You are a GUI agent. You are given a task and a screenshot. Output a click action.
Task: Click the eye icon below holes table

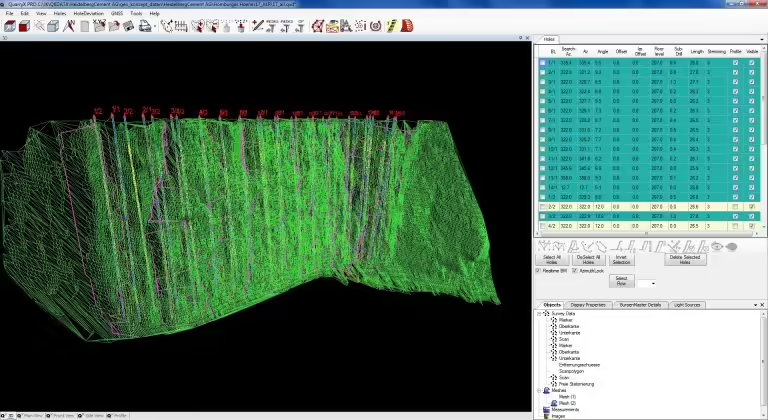coord(717,245)
